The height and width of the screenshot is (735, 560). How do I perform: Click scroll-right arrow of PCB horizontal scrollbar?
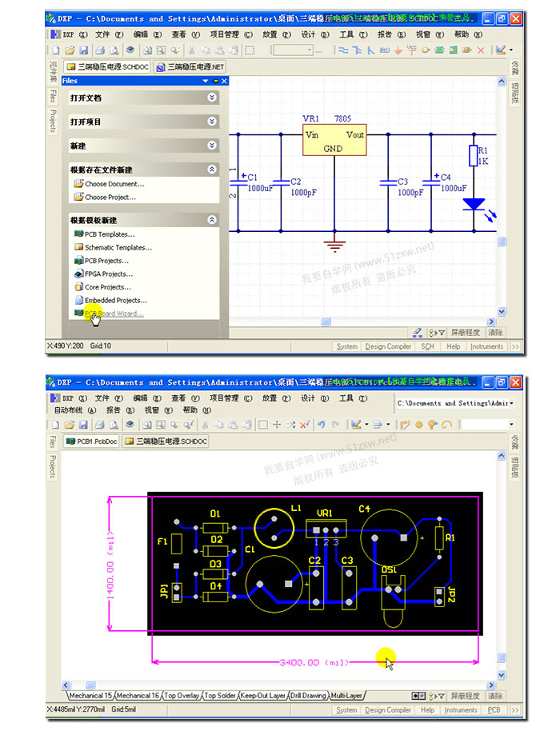[490, 685]
